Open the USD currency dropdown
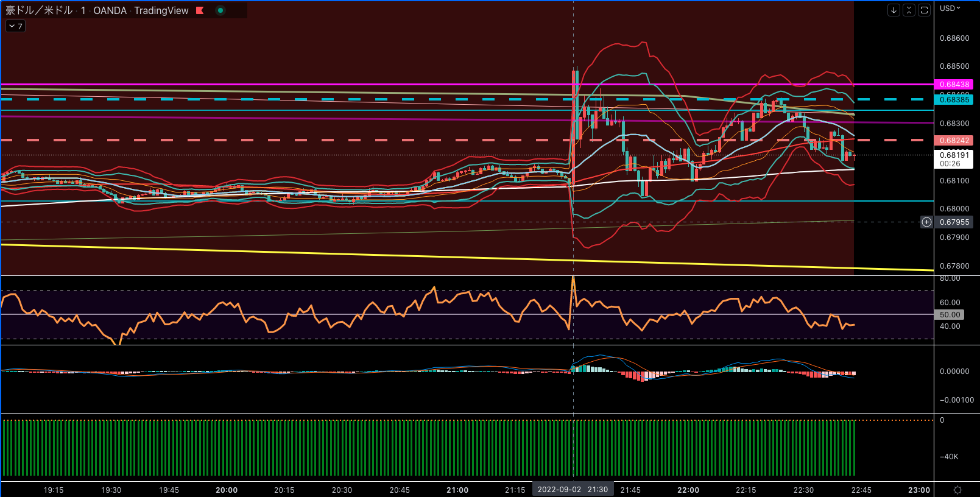980x497 pixels. (x=950, y=9)
